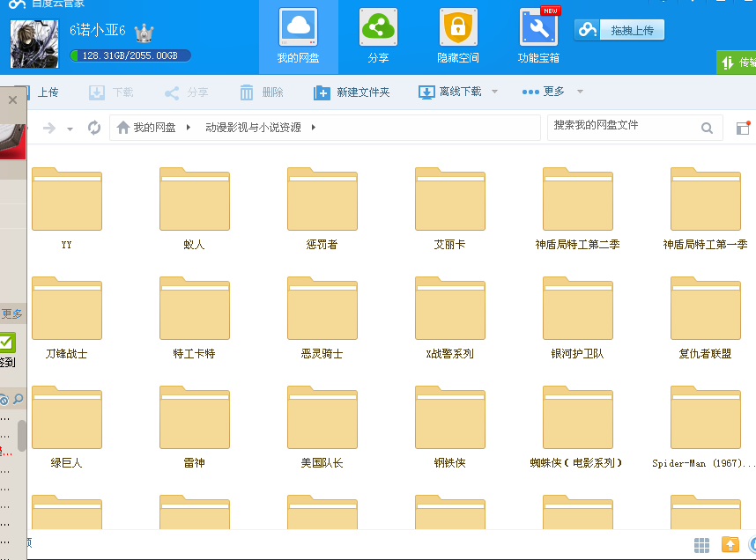This screenshot has height=560, width=756.
Task: Open the 雷神 folder
Action: 195,427
